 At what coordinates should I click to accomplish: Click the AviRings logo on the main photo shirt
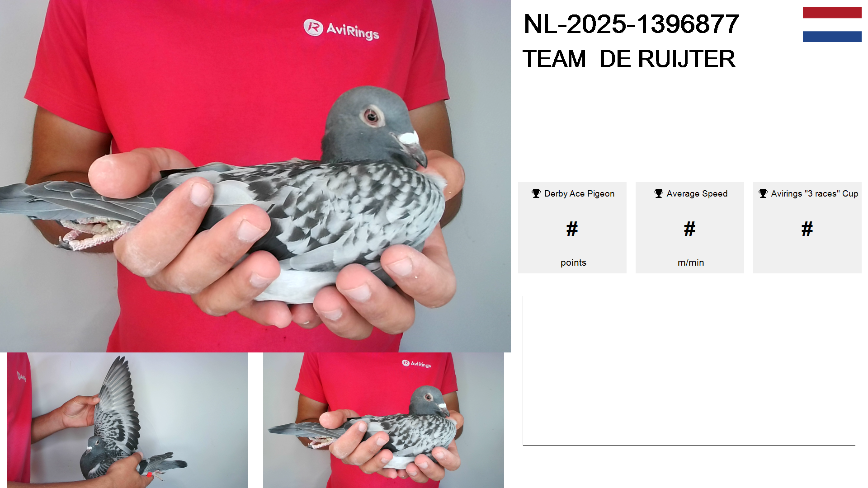pos(341,29)
